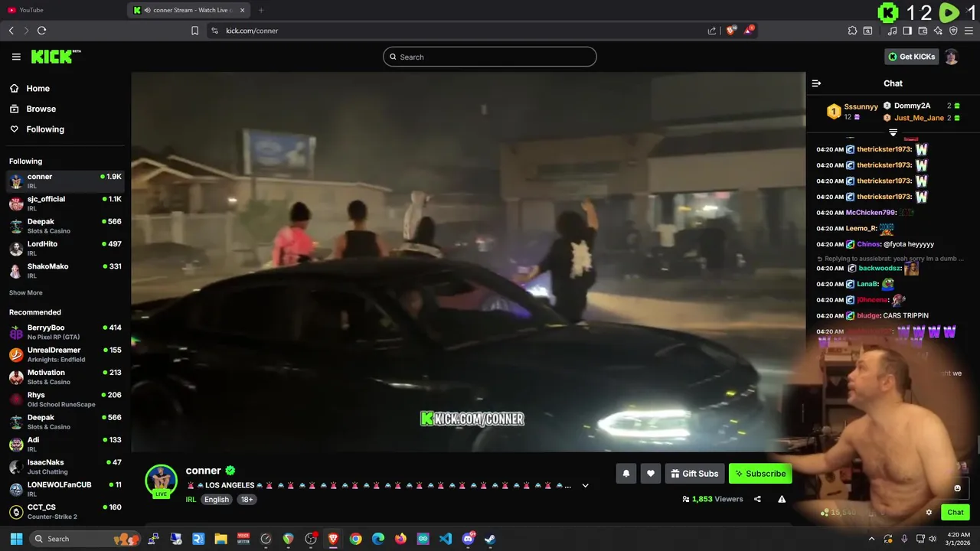
Task: Subscribe to the conner channel
Action: [760, 474]
